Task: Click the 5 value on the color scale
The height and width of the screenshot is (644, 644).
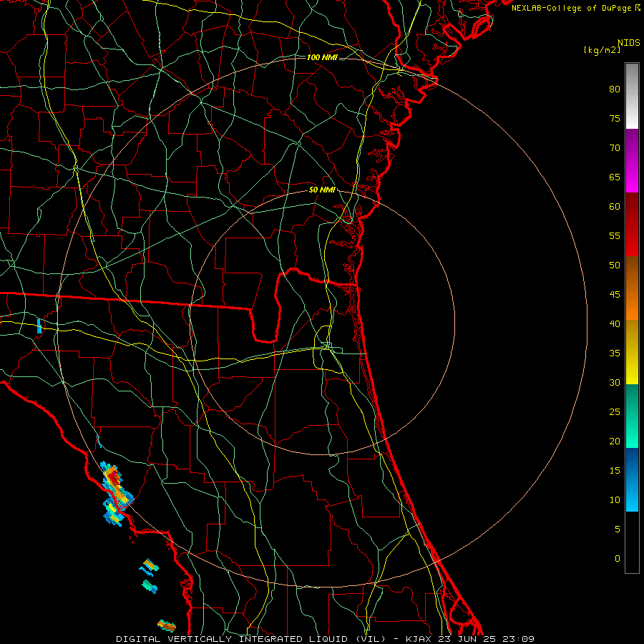Action: coord(618,529)
